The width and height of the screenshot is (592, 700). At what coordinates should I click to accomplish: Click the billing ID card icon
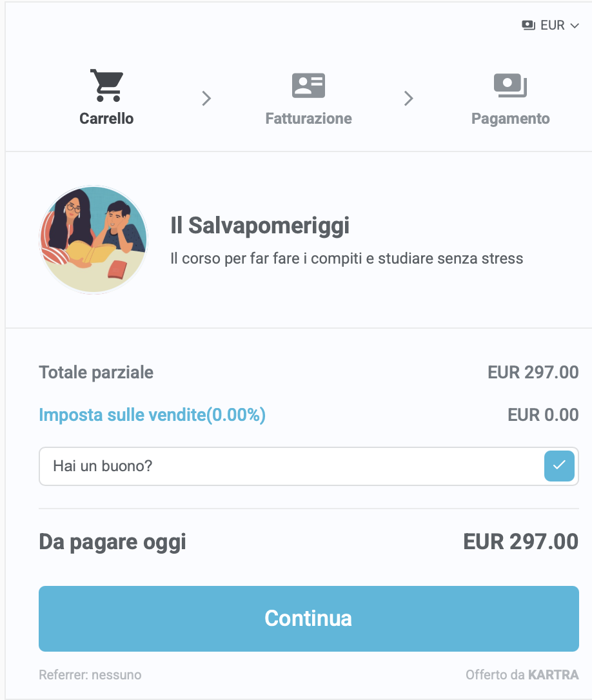(308, 86)
